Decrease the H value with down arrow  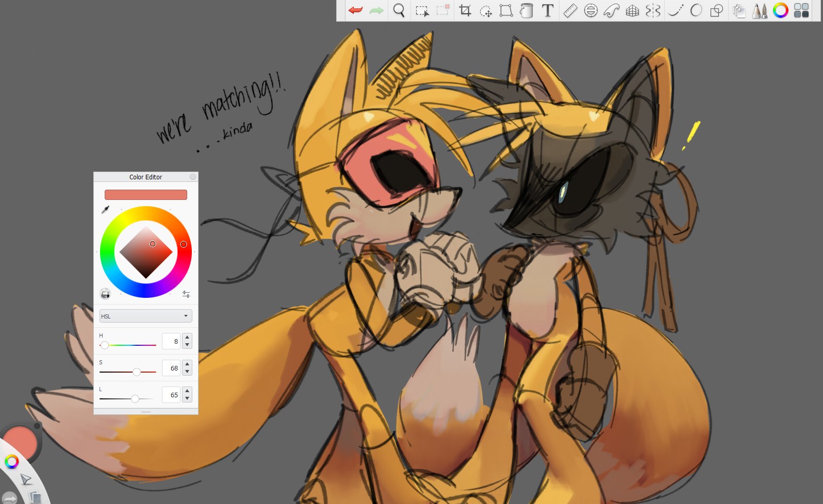coord(187,345)
